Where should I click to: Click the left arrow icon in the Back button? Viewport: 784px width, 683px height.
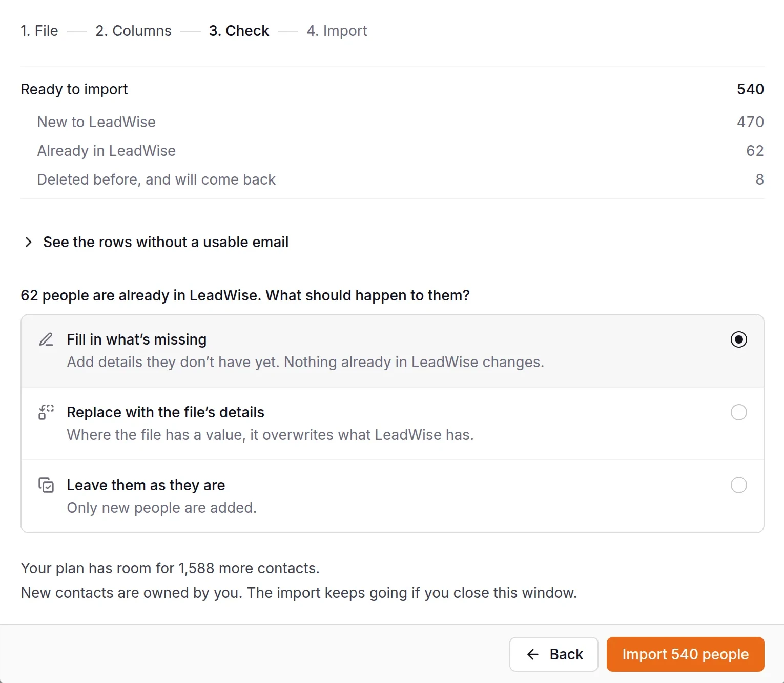533,654
